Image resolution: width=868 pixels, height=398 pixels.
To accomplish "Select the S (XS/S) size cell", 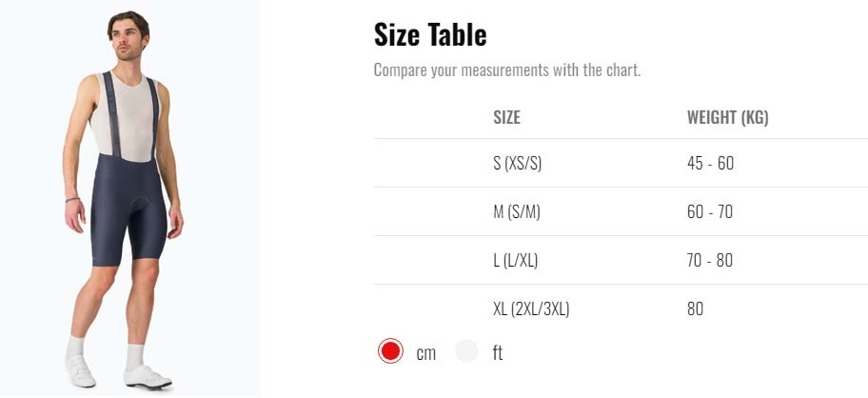I will click(517, 163).
